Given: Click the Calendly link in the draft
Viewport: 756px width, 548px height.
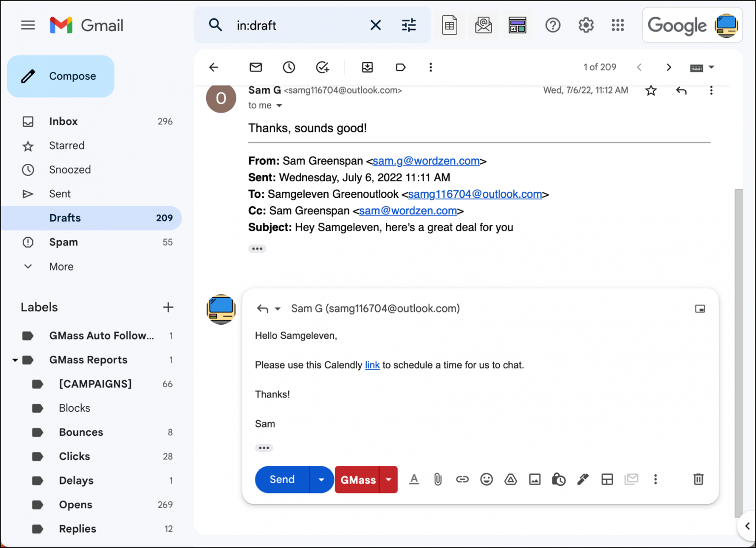Looking at the screenshot, I should (x=372, y=365).
